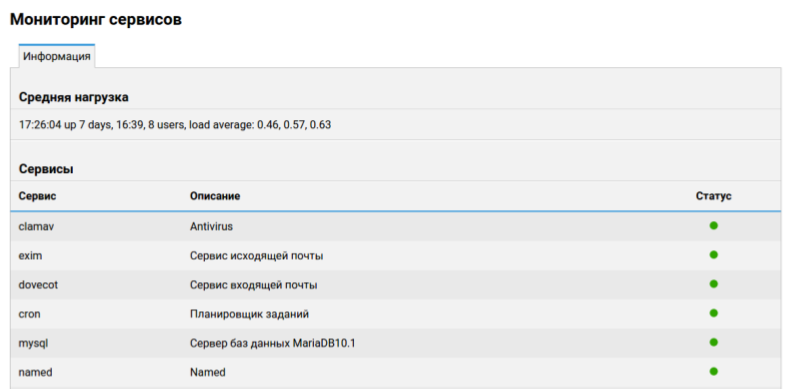The height and width of the screenshot is (390, 786).
Task: Click the green status dot for cron
Action: 713,313
